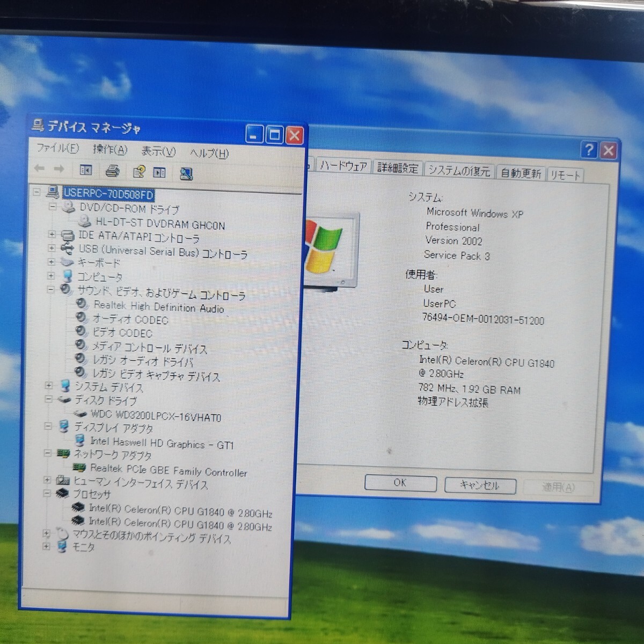Select the ネットワーク アダプタ label
This screenshot has width=644, height=644.
pos(113,455)
